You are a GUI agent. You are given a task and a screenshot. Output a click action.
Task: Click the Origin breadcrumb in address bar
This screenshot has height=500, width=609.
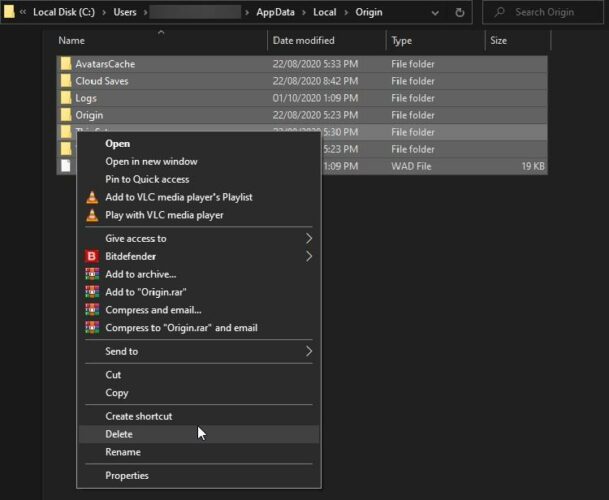coord(369,12)
